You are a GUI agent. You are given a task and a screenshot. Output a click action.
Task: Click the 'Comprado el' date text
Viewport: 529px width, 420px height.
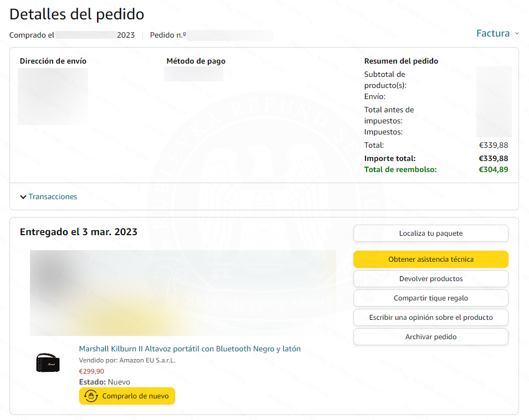72,35
